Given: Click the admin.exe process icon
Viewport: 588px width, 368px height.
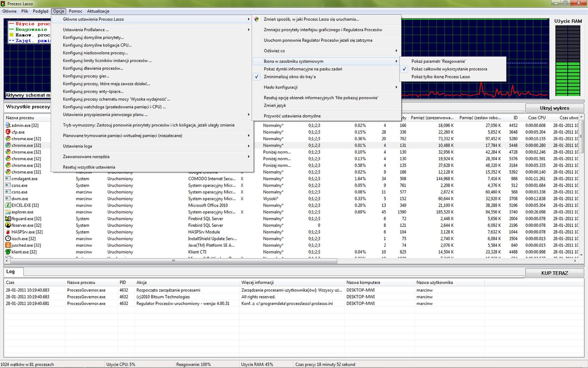Looking at the screenshot, I should [x=8, y=125].
